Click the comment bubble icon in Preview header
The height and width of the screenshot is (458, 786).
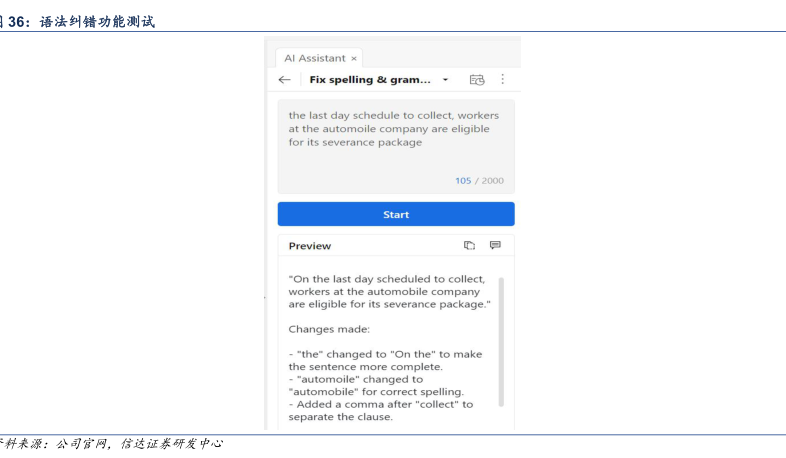click(x=495, y=245)
